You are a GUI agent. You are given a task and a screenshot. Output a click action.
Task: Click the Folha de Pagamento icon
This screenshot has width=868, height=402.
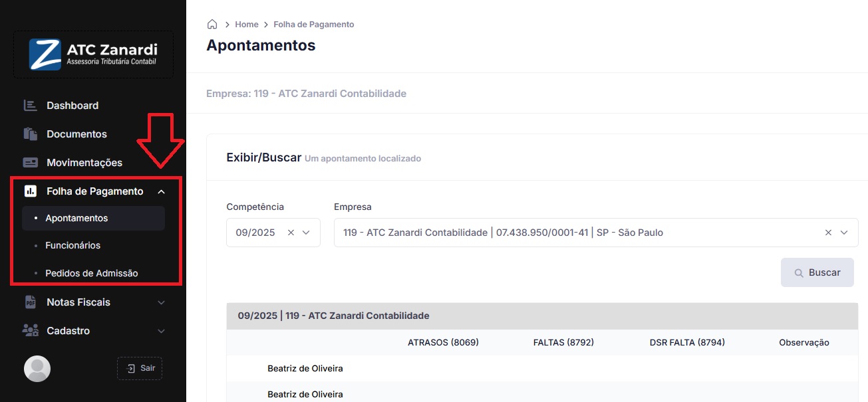pyautogui.click(x=30, y=191)
